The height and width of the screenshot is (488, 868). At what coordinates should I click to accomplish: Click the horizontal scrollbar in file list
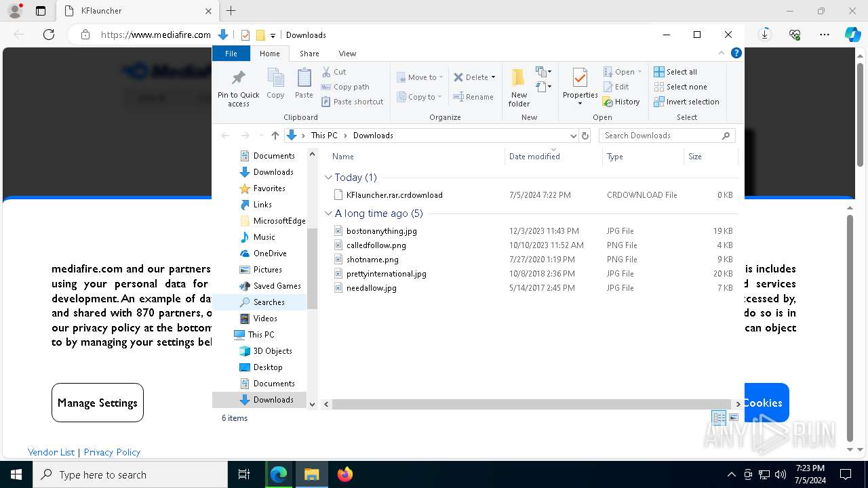coord(530,404)
